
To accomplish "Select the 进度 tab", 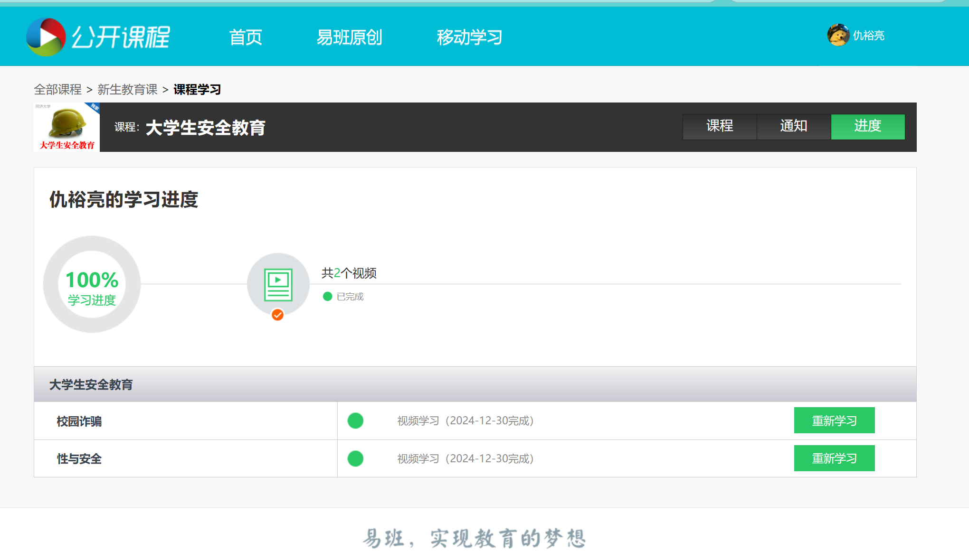I will click(x=868, y=127).
